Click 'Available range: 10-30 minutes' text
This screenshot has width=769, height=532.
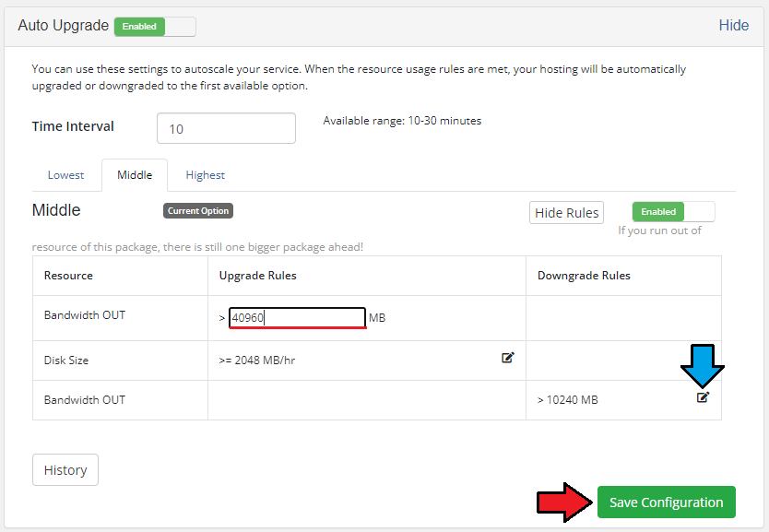pyautogui.click(x=402, y=121)
